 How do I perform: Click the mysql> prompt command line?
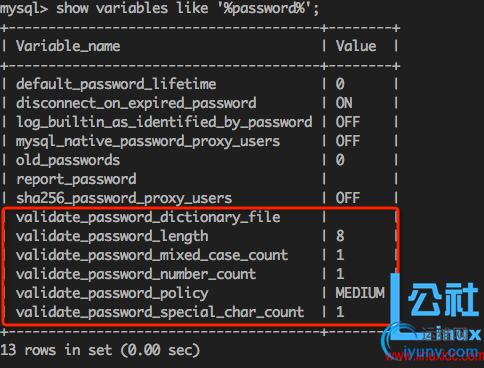coord(159,8)
